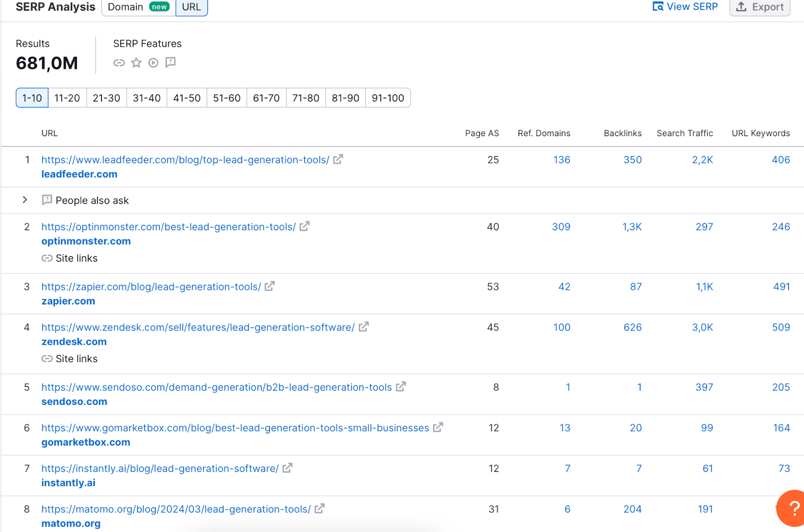The width and height of the screenshot is (804, 532).
Task: Expand the People also ask row
Action: click(x=25, y=200)
